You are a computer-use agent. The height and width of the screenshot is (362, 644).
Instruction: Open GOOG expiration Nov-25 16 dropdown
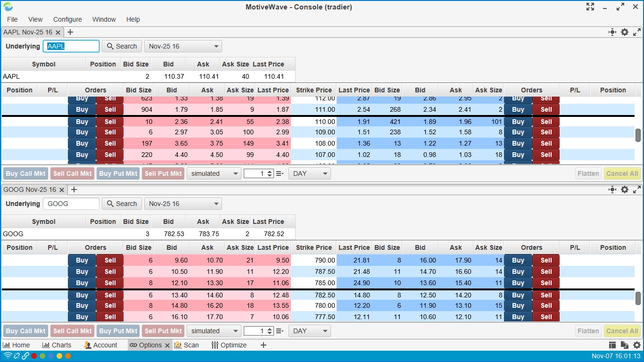pos(183,204)
